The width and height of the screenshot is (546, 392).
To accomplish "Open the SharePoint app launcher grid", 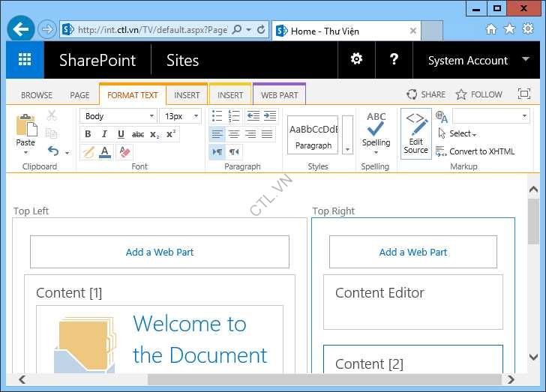I will (x=25, y=61).
